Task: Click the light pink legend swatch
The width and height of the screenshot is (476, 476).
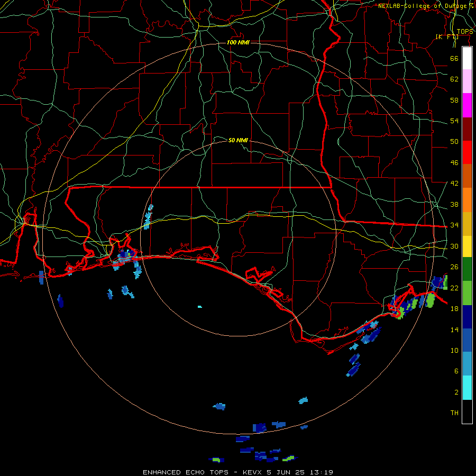Action: (467, 81)
